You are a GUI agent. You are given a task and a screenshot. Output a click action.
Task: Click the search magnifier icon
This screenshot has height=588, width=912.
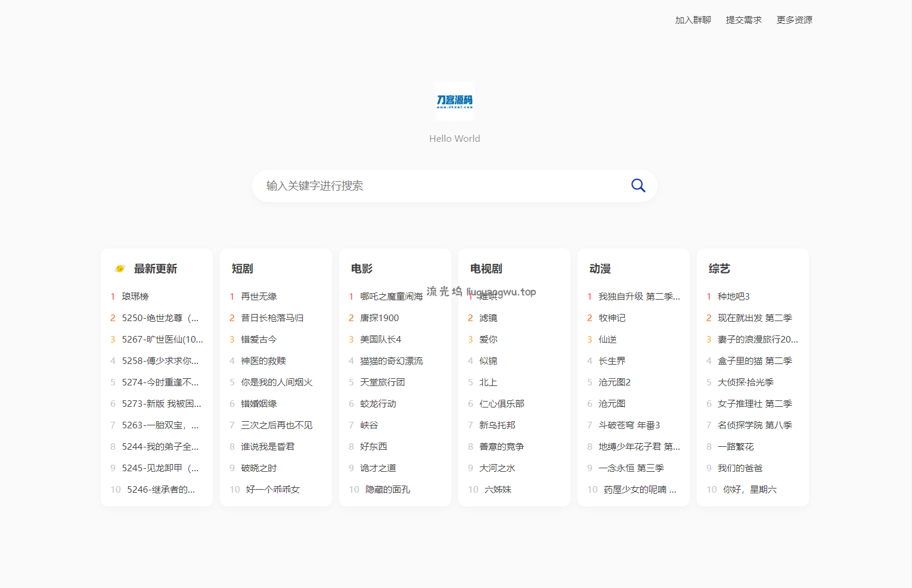coord(638,185)
